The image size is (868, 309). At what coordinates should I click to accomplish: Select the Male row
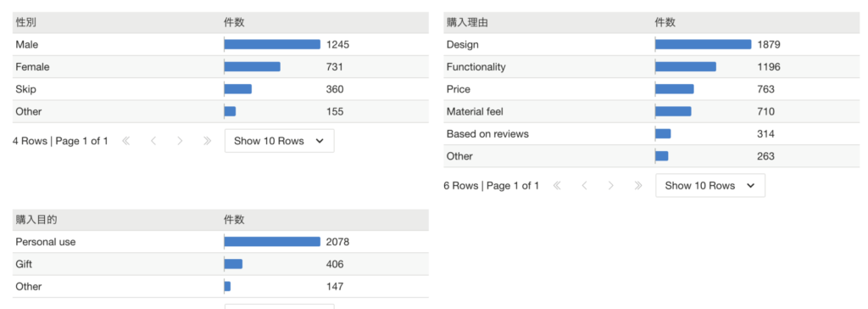click(x=220, y=44)
